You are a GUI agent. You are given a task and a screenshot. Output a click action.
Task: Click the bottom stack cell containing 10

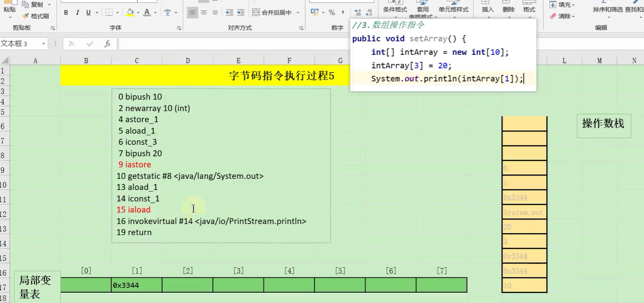tap(524, 285)
